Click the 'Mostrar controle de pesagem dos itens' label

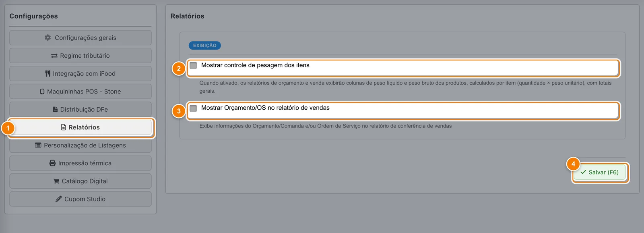click(255, 65)
